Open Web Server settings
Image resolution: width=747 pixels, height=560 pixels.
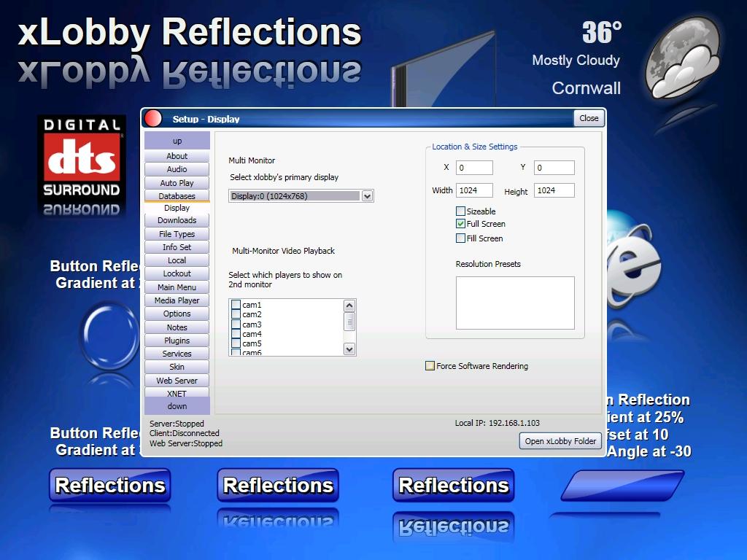pos(177,381)
